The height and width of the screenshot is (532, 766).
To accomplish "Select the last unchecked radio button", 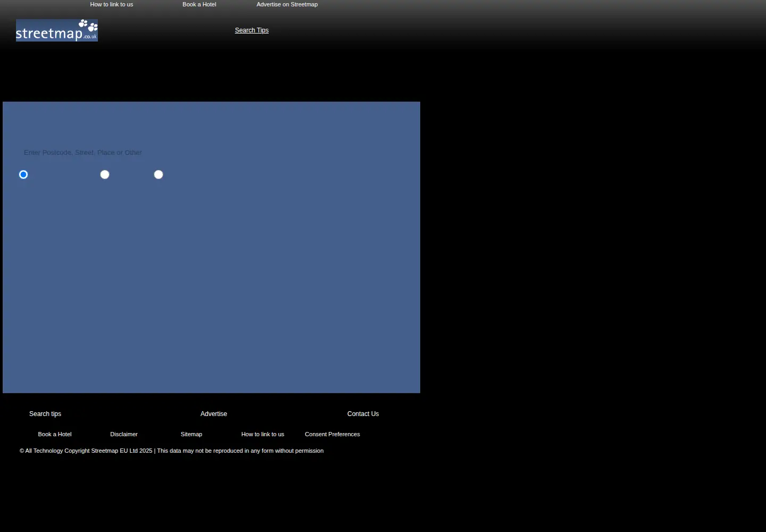I will (x=159, y=174).
